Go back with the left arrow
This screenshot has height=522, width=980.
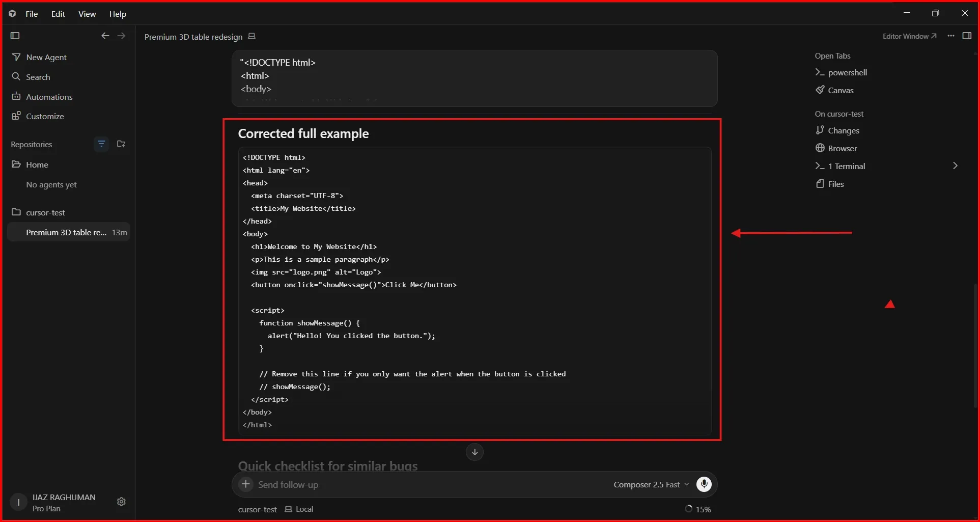(105, 36)
